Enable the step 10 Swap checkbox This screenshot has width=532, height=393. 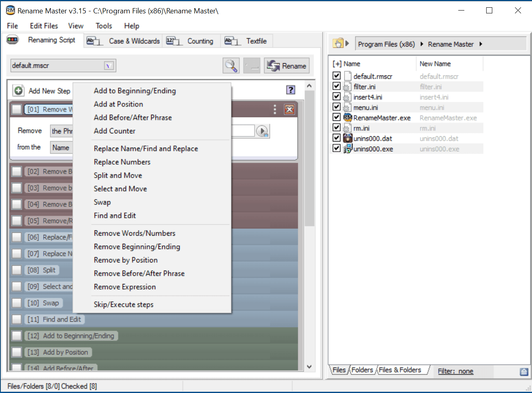tap(17, 303)
